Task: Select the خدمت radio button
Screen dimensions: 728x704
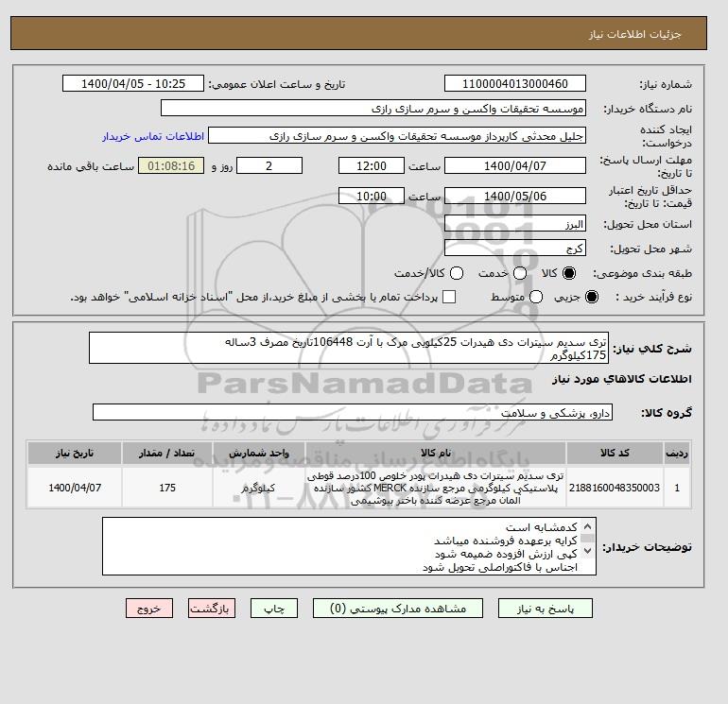Action: click(x=520, y=273)
